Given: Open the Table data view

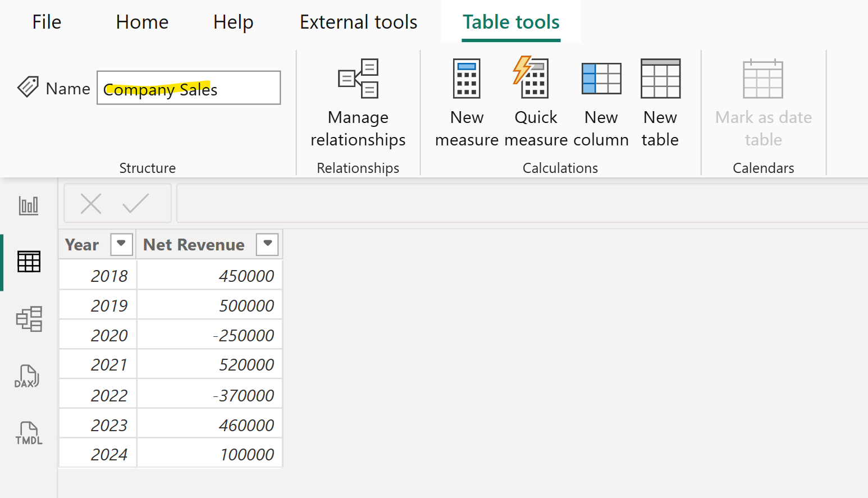Looking at the screenshot, I should click(29, 261).
